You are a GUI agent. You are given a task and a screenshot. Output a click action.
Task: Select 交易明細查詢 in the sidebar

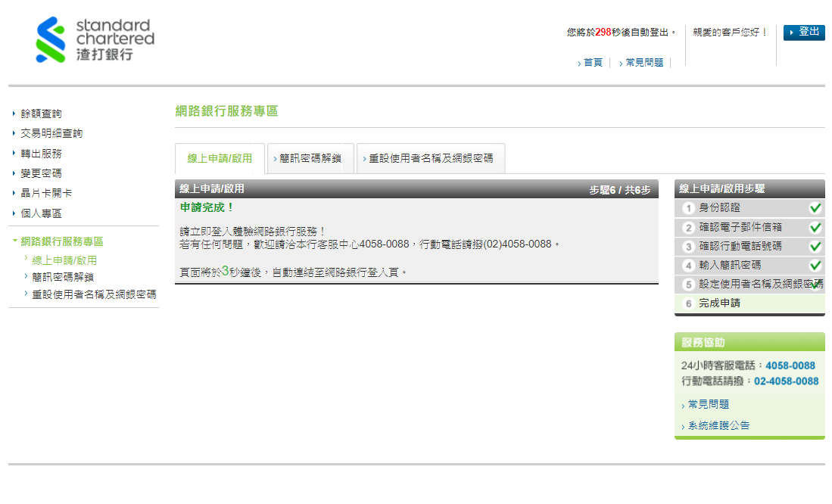tap(51, 133)
